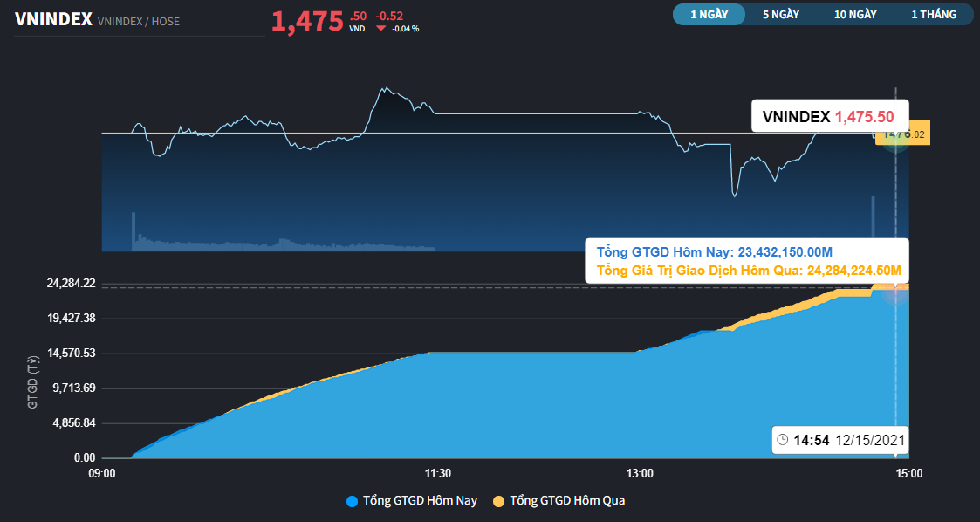980x522 pixels.
Task: Click the 13:00 time axis label
Action: tap(640, 474)
